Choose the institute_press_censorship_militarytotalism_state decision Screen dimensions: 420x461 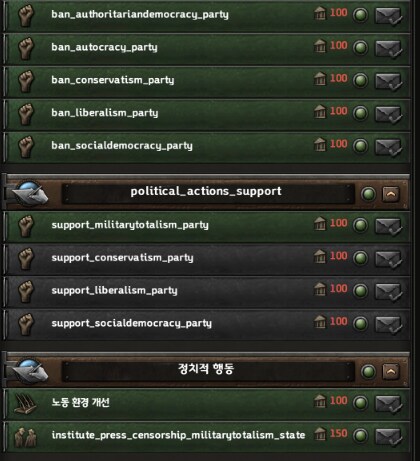(x=207, y=436)
